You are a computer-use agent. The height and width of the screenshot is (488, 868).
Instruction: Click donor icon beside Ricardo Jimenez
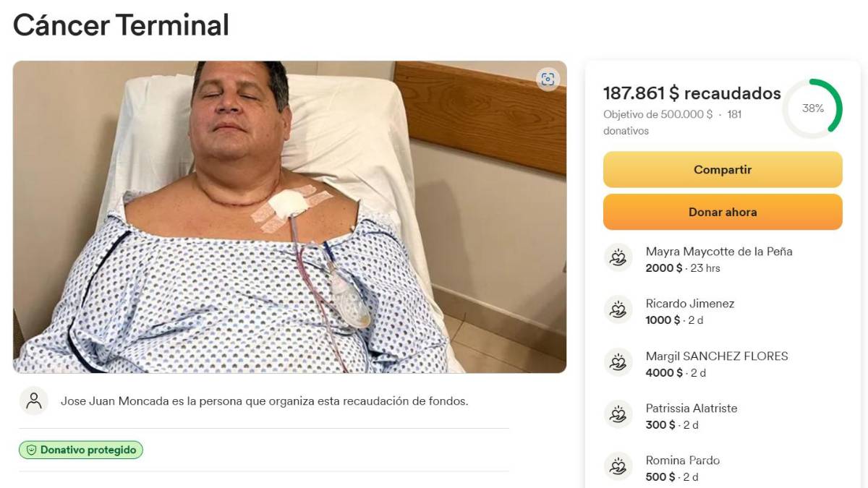point(618,310)
